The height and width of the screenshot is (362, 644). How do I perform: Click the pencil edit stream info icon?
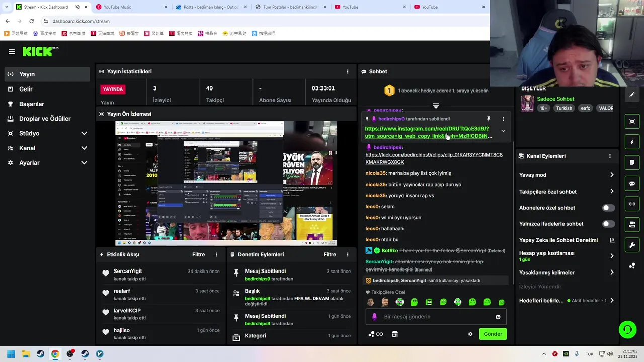pos(632,95)
